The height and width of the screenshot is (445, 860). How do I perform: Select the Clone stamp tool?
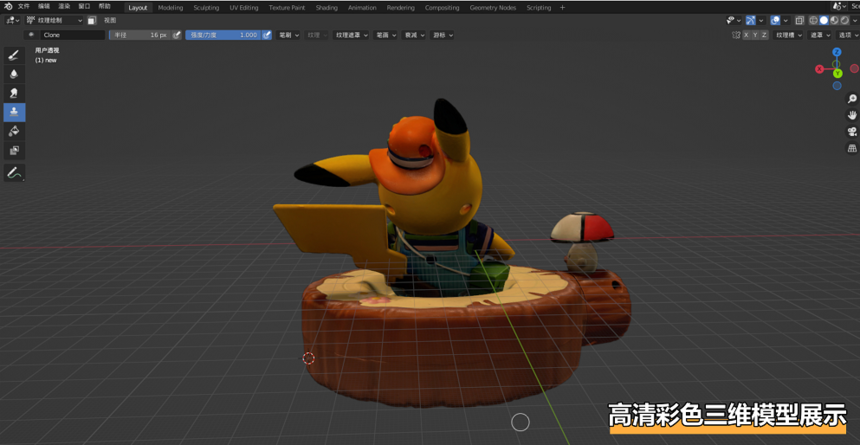14,112
